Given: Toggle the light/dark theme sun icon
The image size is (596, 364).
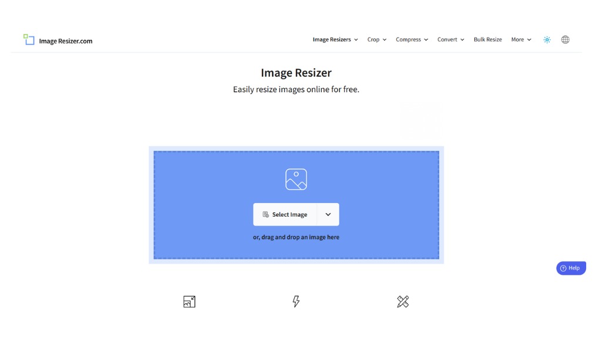Looking at the screenshot, I should tap(547, 40).
